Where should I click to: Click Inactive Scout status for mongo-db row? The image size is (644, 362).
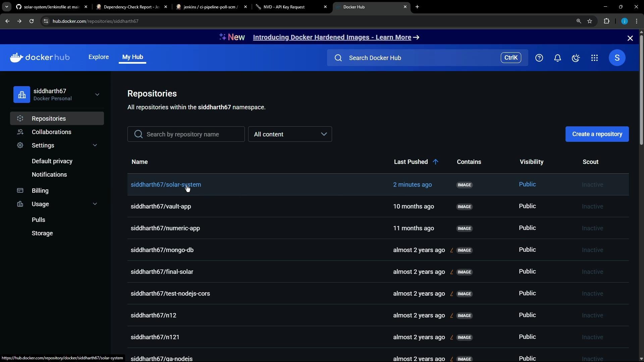(592, 250)
